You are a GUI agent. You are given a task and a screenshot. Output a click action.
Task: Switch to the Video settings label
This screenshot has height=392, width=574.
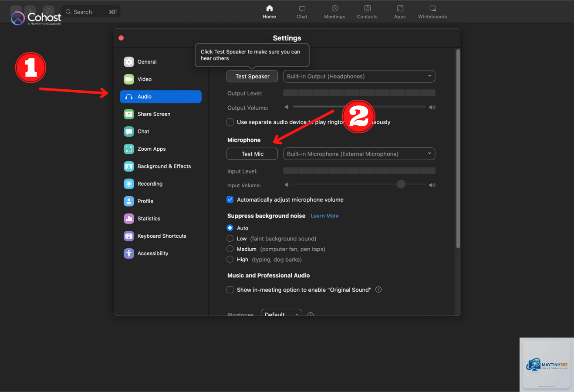click(145, 79)
